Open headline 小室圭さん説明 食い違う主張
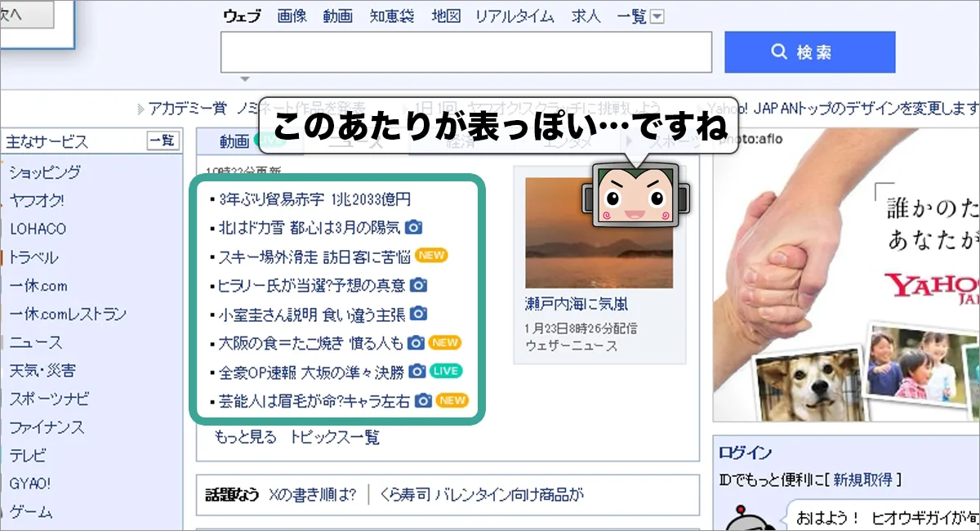The width and height of the screenshot is (980, 531). [x=311, y=314]
